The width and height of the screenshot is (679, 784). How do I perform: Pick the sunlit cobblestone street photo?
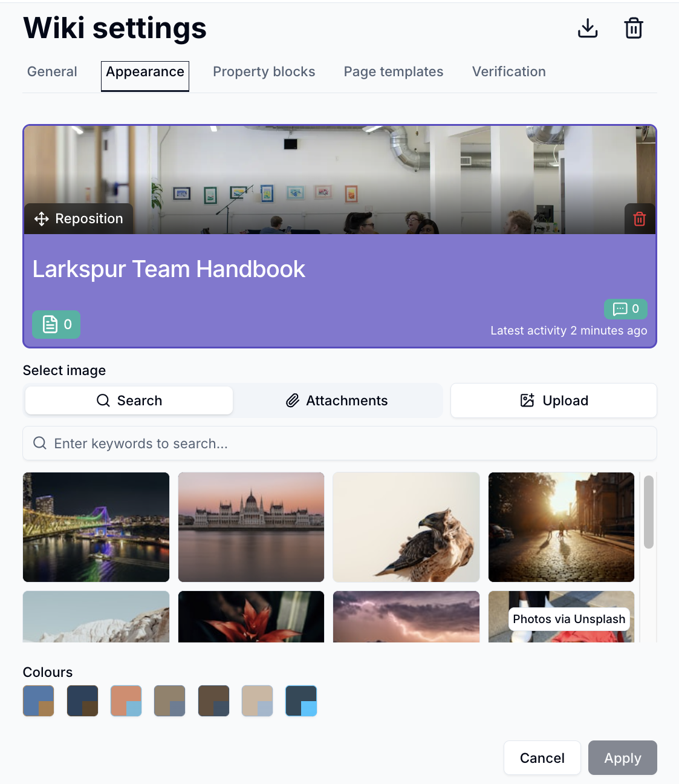click(x=561, y=527)
